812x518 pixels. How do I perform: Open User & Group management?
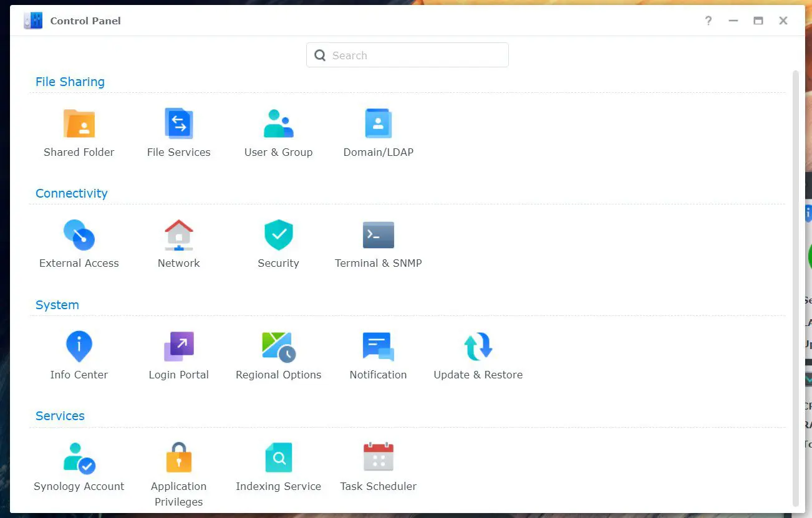(278, 124)
